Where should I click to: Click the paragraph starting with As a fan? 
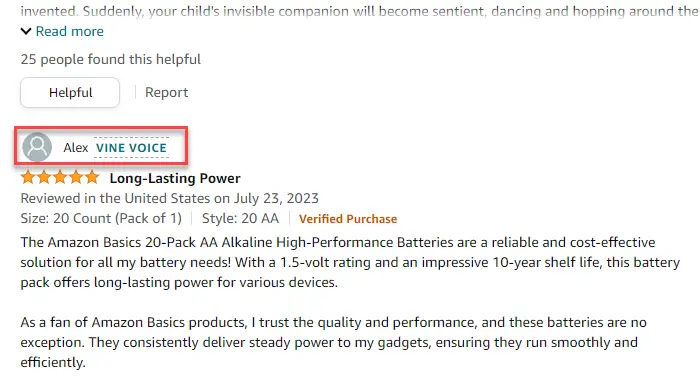333,342
